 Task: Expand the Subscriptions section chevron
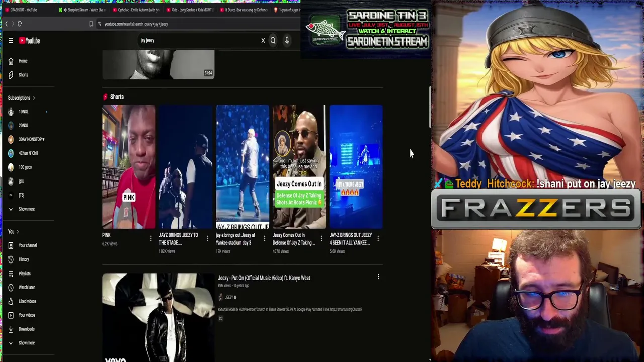coord(34,98)
